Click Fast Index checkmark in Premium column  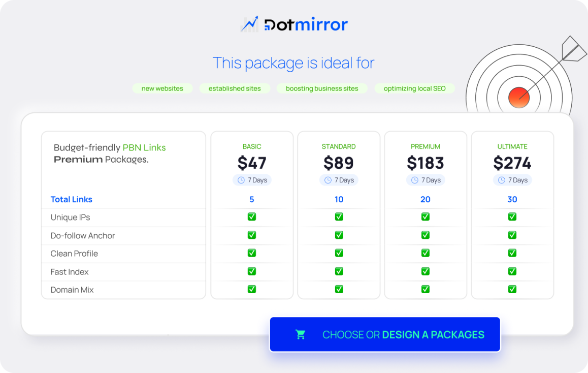[425, 271]
